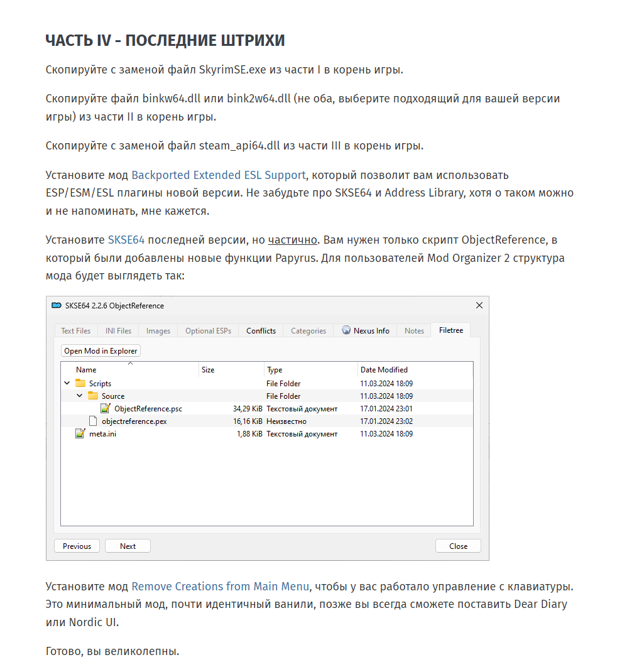Open the Categories tab
This screenshot has width=622, height=672.
click(x=308, y=331)
